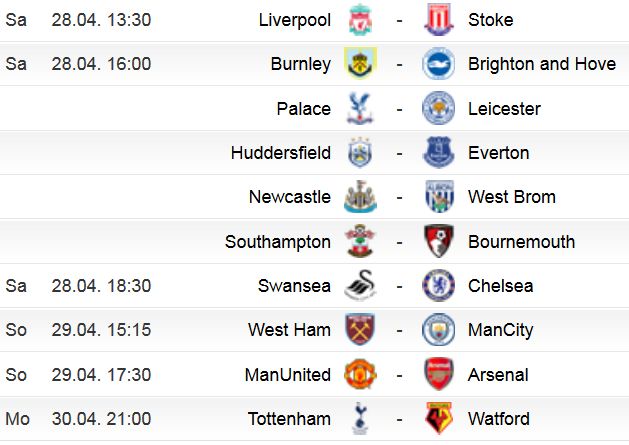Select the ManUnited team name
629x445 pixels.
click(x=288, y=375)
